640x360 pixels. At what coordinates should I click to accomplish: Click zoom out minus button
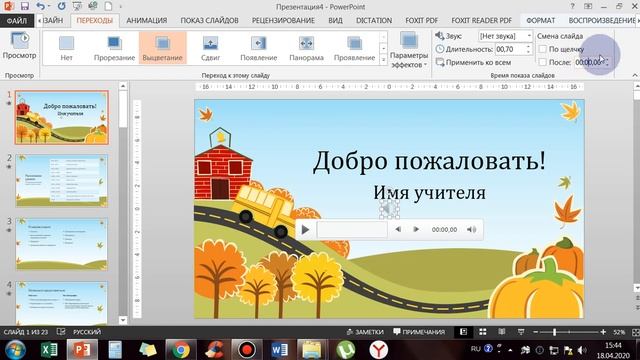coord(536,332)
